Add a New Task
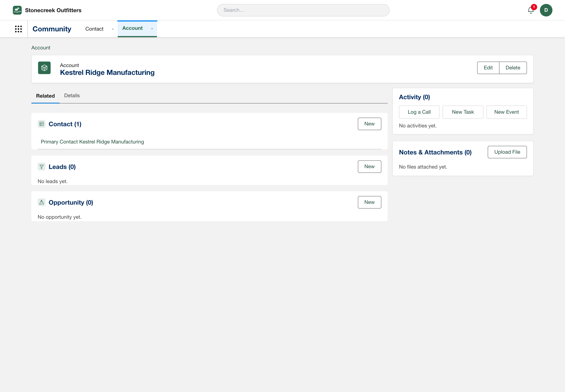The width and height of the screenshot is (565, 392). (x=463, y=112)
